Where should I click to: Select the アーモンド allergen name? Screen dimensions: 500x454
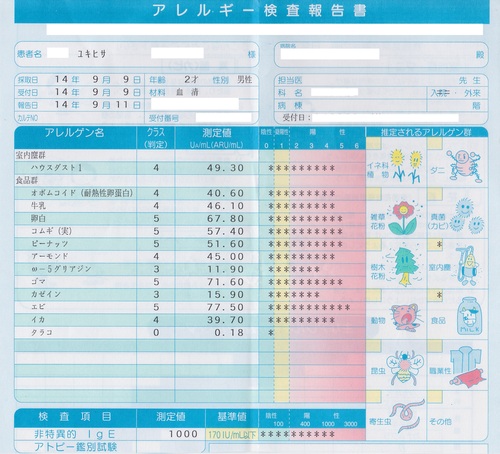[50, 256]
